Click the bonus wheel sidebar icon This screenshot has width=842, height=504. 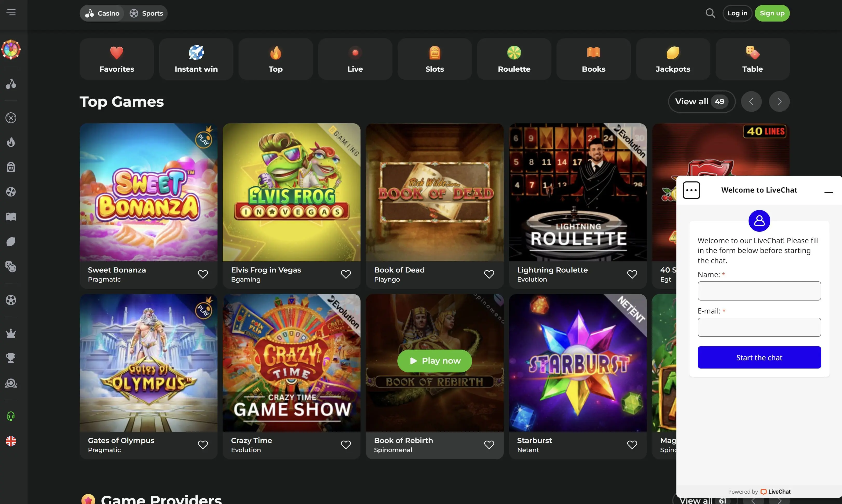(11, 50)
